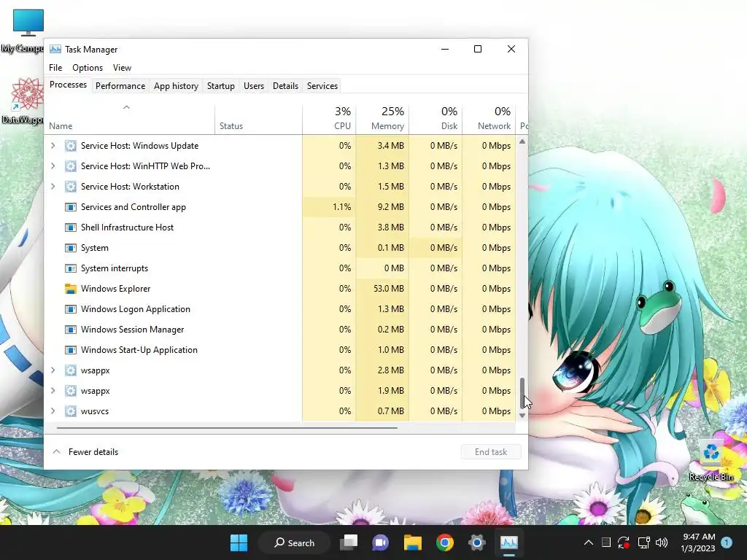Screen dimensions: 747x560
Task: Switch to the Startup tab
Action: (220, 86)
